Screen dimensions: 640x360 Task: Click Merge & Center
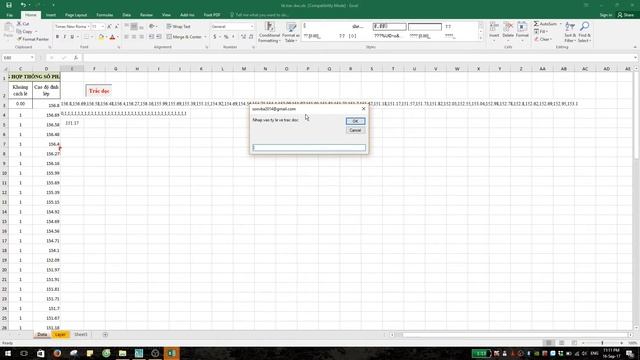tap(184, 37)
